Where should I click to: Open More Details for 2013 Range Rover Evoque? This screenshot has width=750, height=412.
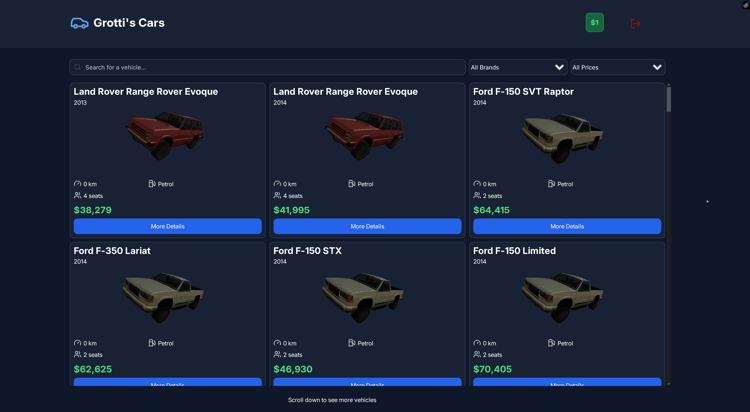(x=167, y=226)
